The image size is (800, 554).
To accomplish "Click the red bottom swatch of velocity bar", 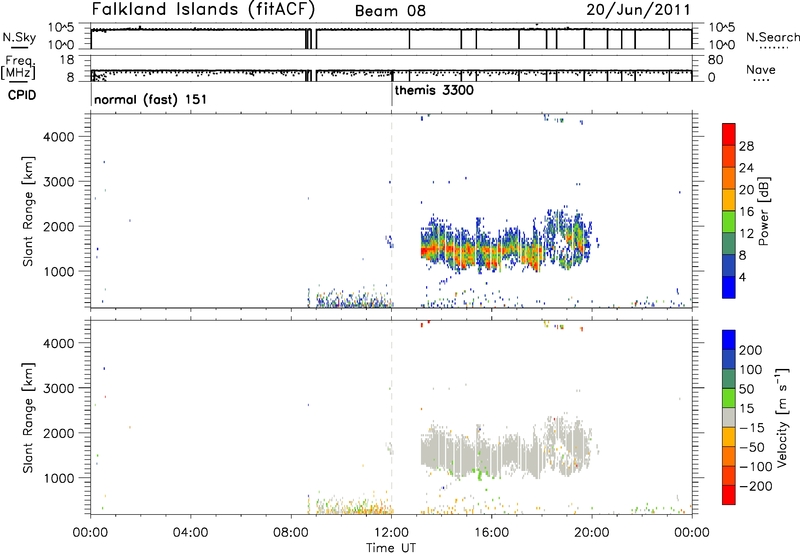I will click(729, 495).
